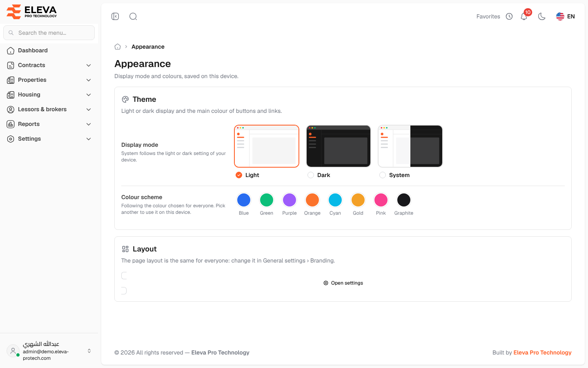Expand the Settings menu chevron
The height and width of the screenshot is (368, 588).
(89, 139)
